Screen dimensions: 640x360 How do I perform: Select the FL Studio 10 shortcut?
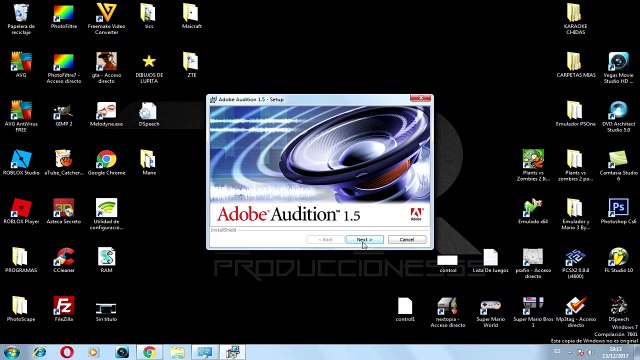pyautogui.click(x=618, y=260)
